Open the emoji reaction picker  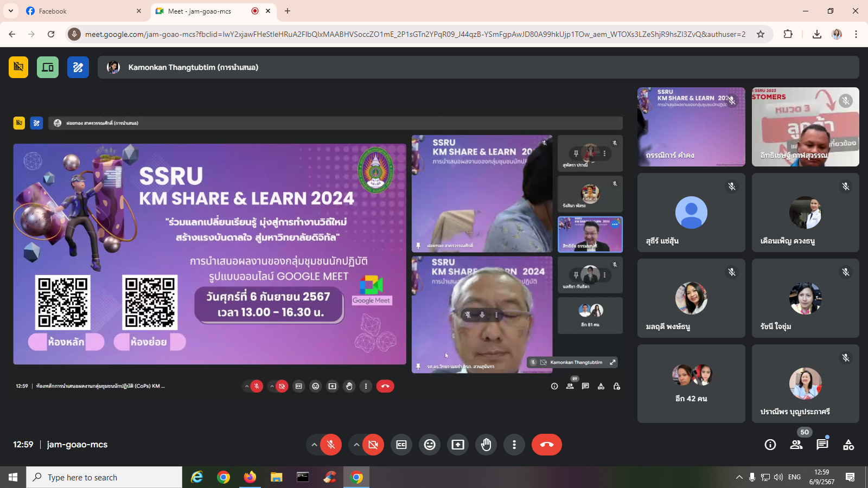pos(430,445)
